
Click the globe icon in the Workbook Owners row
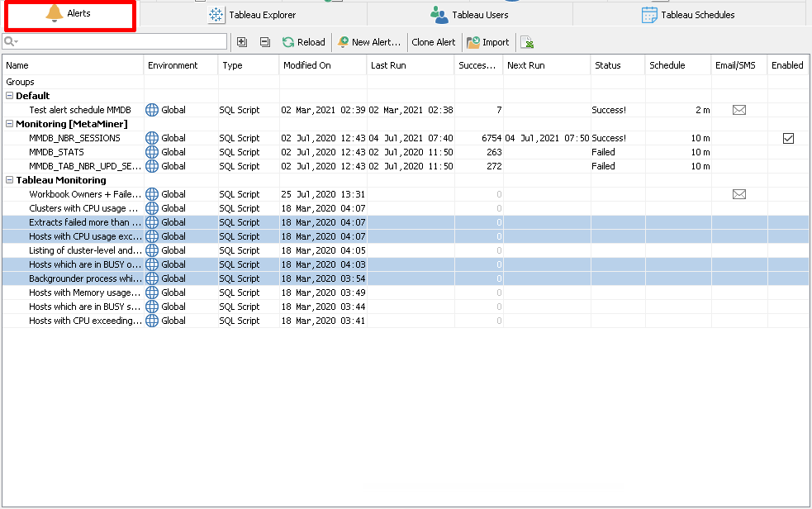152,194
